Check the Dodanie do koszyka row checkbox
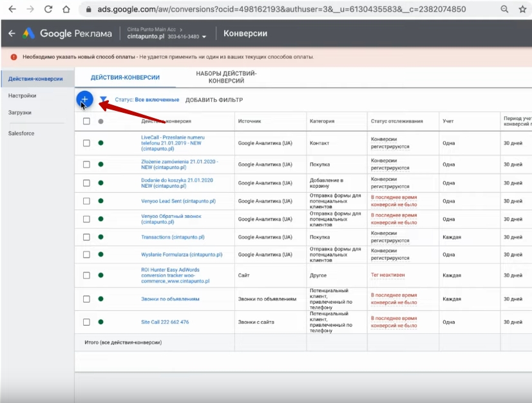Image resolution: width=532 pixels, height=403 pixels. click(86, 183)
